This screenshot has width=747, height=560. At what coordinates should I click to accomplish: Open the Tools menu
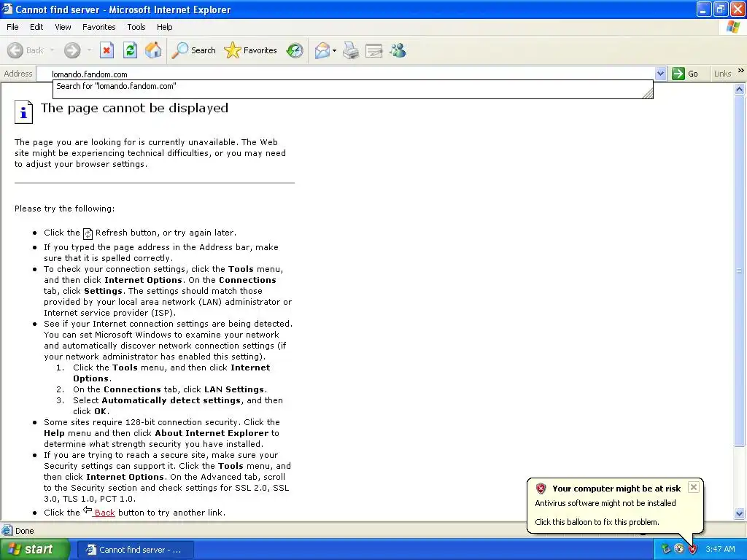136,27
